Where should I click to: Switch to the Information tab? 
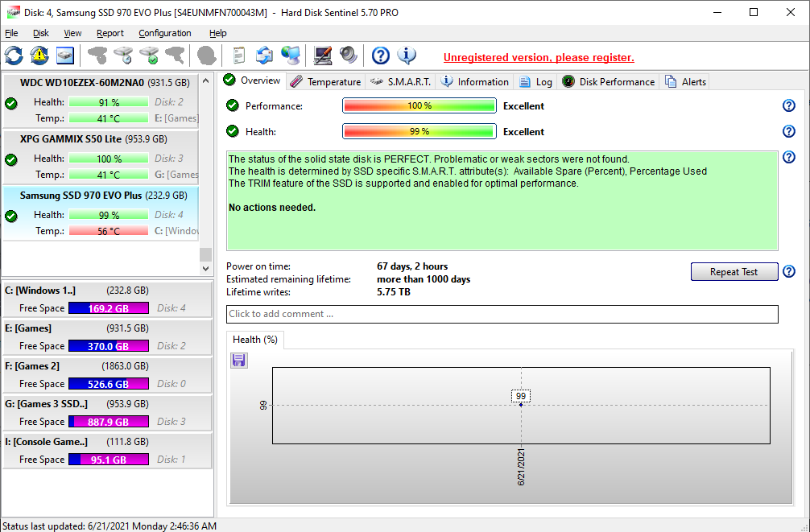click(x=475, y=81)
